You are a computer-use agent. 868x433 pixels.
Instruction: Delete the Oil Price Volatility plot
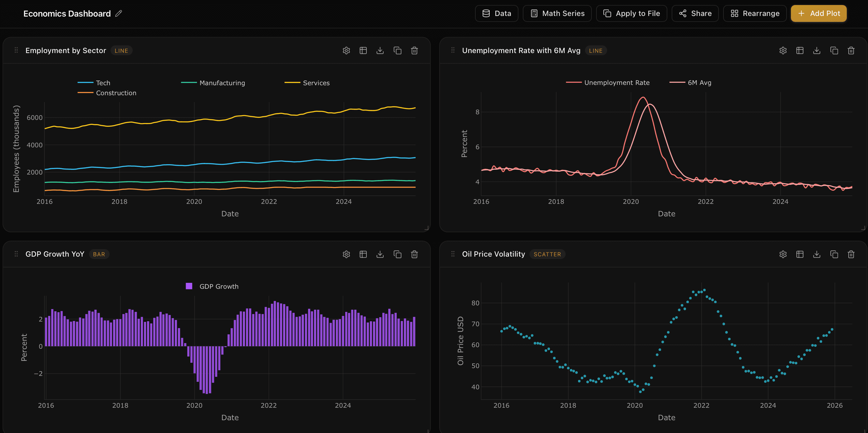(851, 254)
